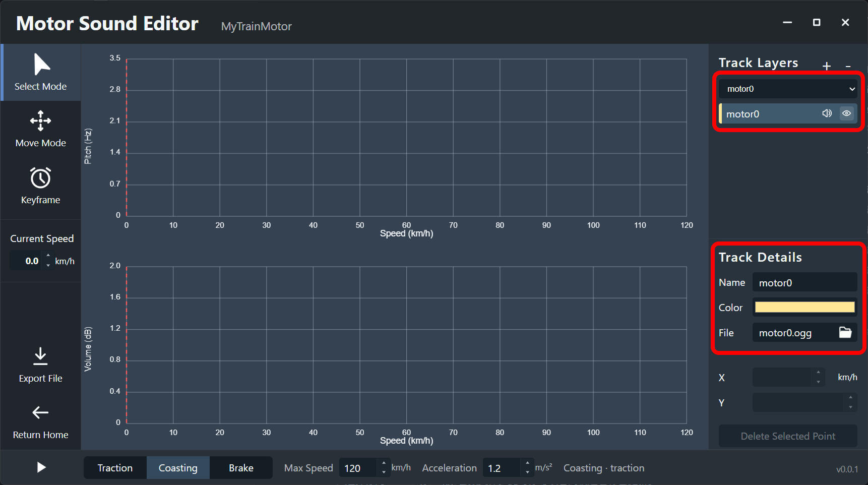Decrease Max Speed with down arrow

point(384,472)
